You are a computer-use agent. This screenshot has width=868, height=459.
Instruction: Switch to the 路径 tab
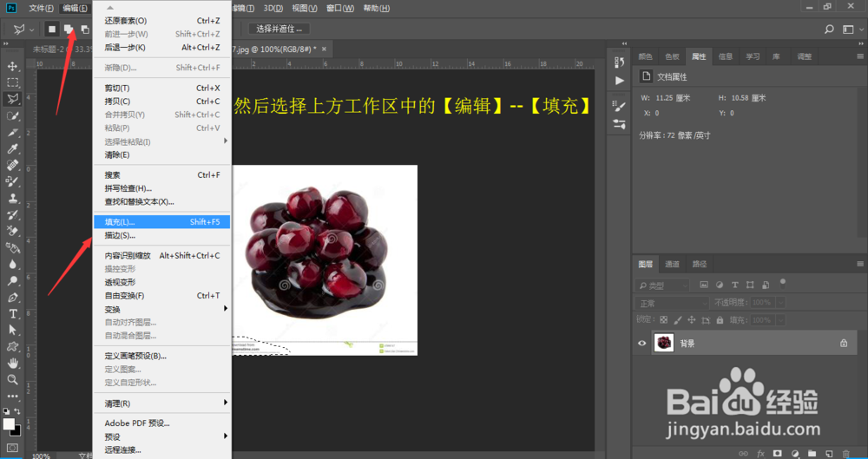[x=700, y=264]
